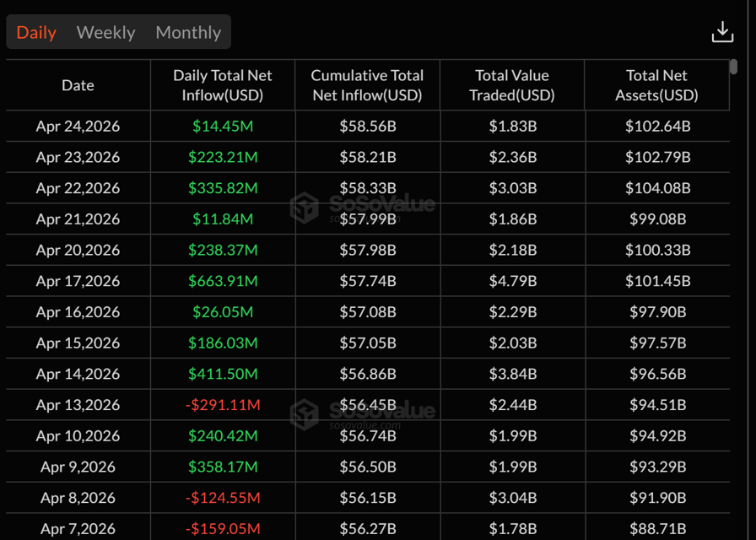The image size is (756, 540).
Task: Switch to the Monthly view
Action: point(187,32)
